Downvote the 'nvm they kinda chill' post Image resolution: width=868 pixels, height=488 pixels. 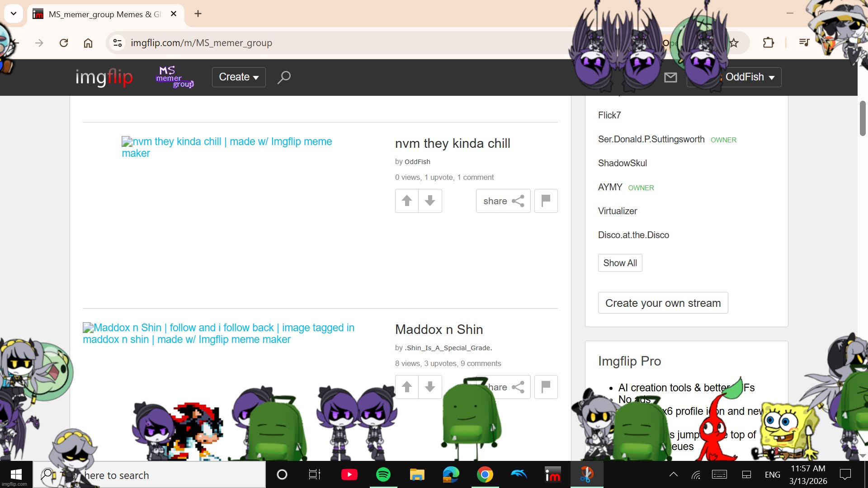(x=430, y=201)
